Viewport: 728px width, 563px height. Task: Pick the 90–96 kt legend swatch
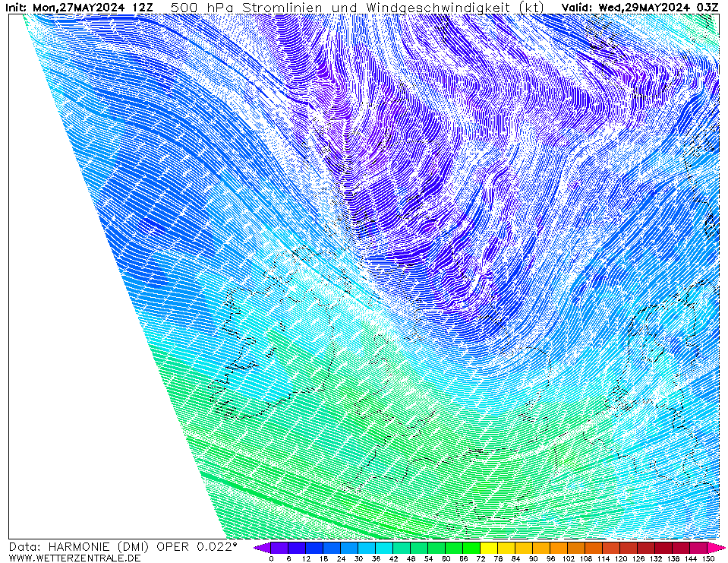coord(542,548)
